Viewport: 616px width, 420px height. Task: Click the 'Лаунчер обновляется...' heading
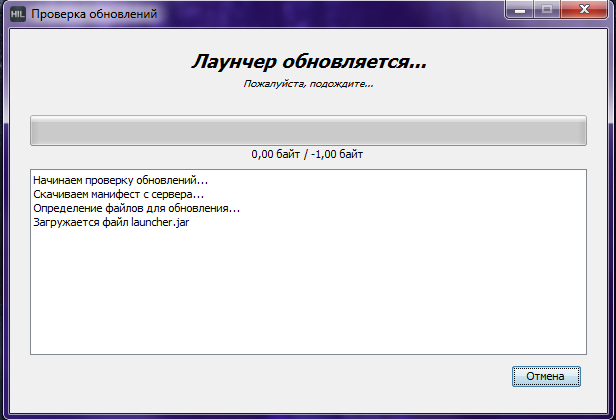[308, 62]
